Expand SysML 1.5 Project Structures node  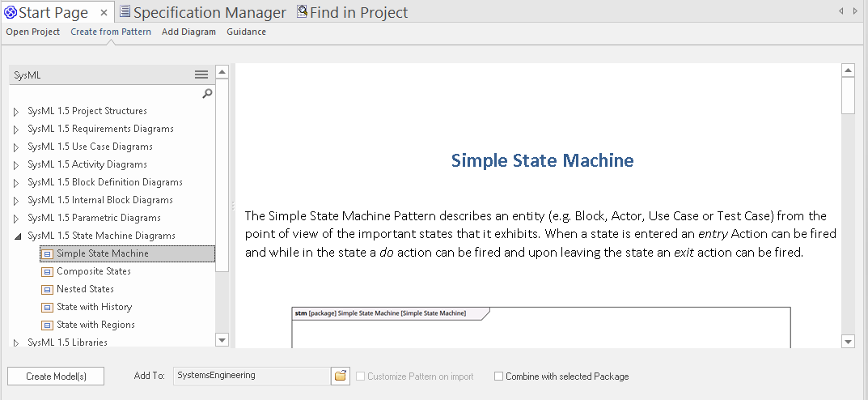coord(16,111)
